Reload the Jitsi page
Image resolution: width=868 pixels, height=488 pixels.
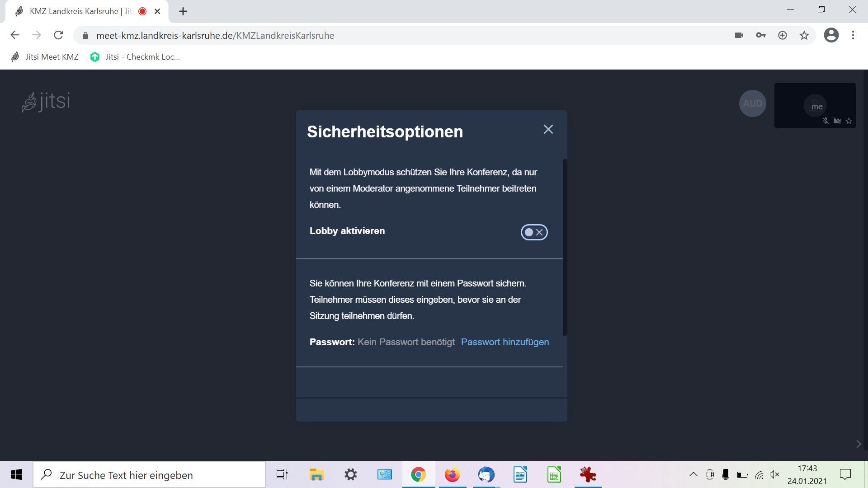pyautogui.click(x=58, y=35)
